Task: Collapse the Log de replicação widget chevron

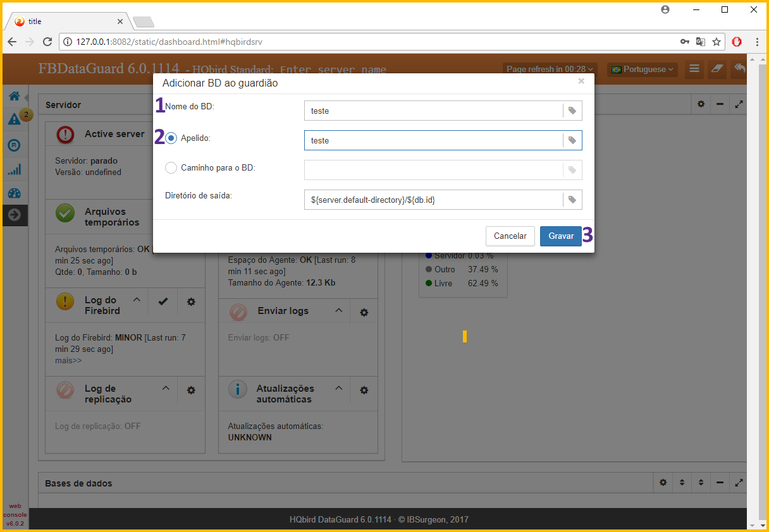Action: (166, 388)
